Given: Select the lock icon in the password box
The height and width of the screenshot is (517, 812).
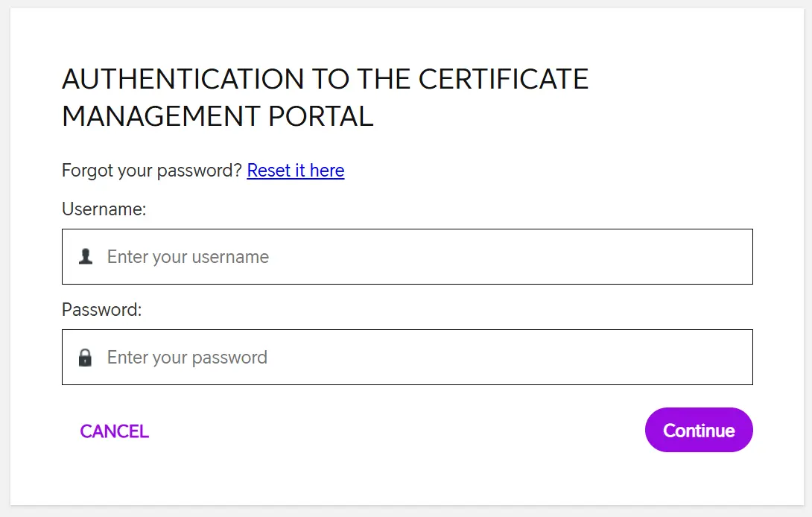Looking at the screenshot, I should tap(86, 358).
